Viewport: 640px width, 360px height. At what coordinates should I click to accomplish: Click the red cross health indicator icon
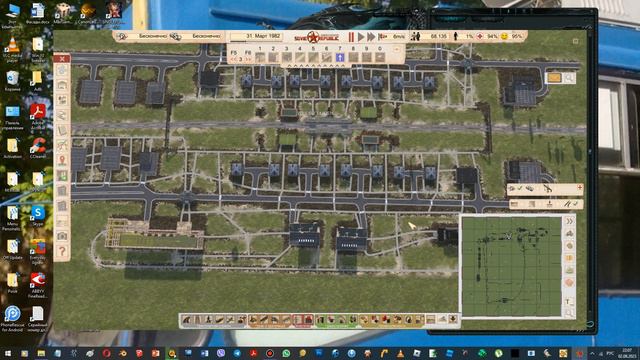[480, 36]
